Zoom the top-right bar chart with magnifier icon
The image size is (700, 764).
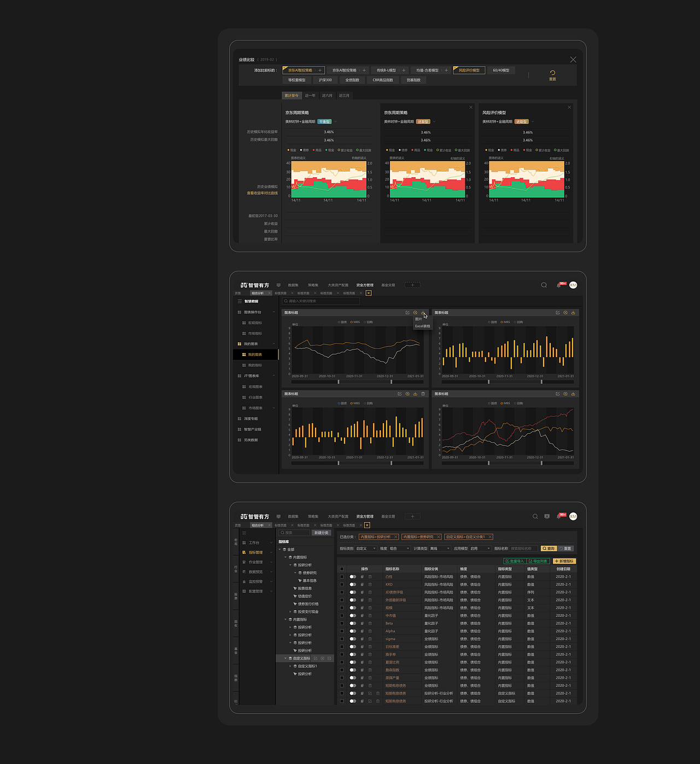tap(565, 313)
